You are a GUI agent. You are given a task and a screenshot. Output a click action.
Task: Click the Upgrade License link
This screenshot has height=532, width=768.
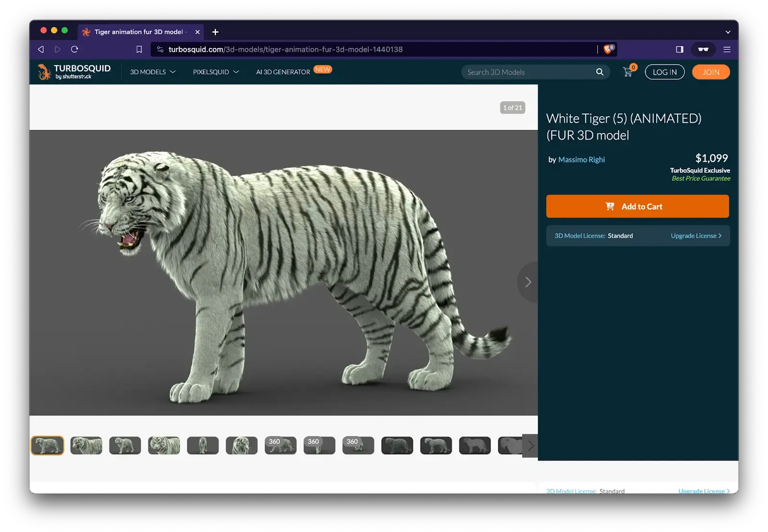coord(696,236)
